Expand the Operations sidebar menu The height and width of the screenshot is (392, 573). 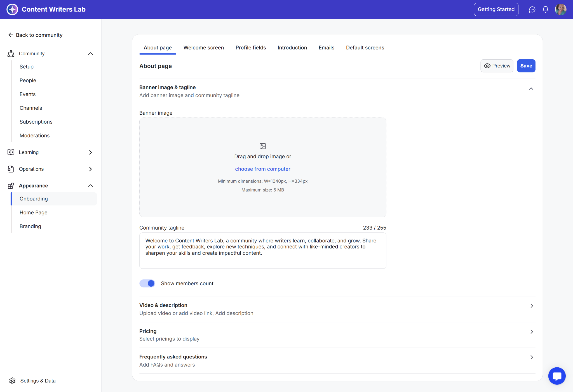coord(90,169)
